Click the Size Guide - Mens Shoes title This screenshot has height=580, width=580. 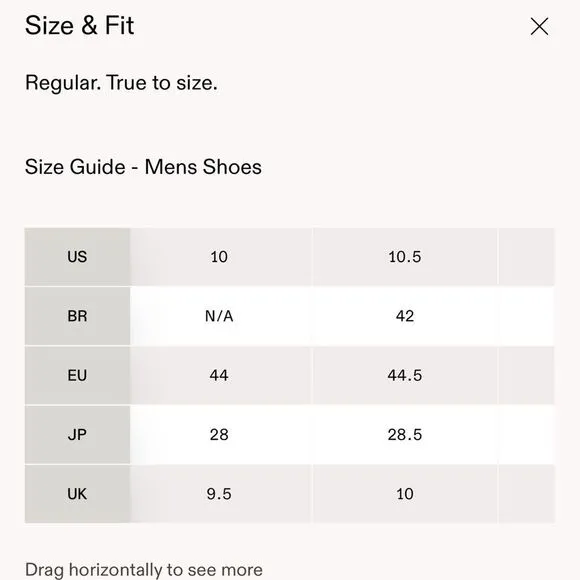[143, 167]
